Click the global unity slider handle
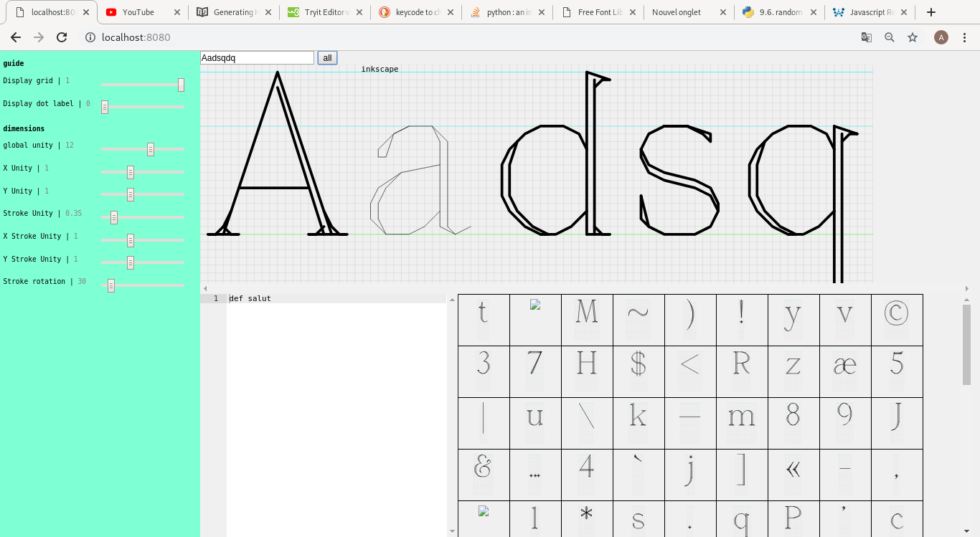Image resolution: width=980 pixels, height=537 pixels. pyautogui.click(x=151, y=149)
